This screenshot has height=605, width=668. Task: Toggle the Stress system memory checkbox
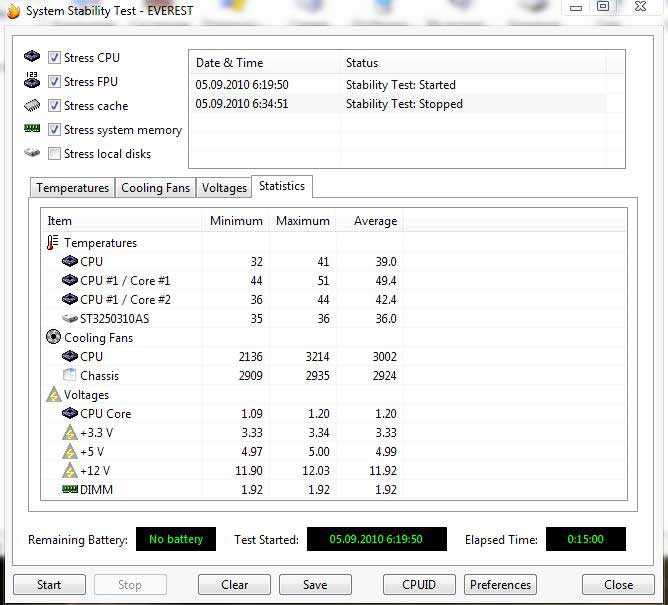(55, 130)
